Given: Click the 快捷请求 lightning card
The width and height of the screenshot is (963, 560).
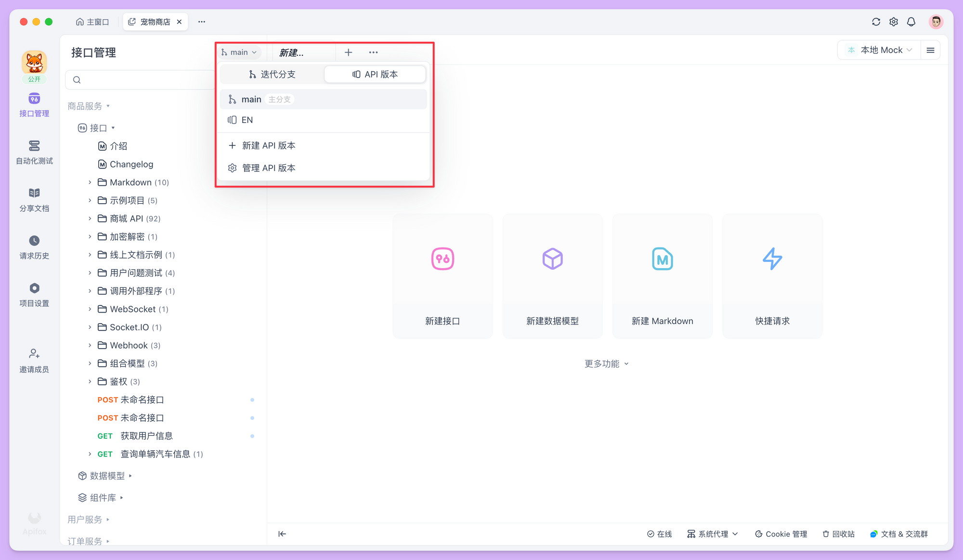Looking at the screenshot, I should pyautogui.click(x=772, y=259).
